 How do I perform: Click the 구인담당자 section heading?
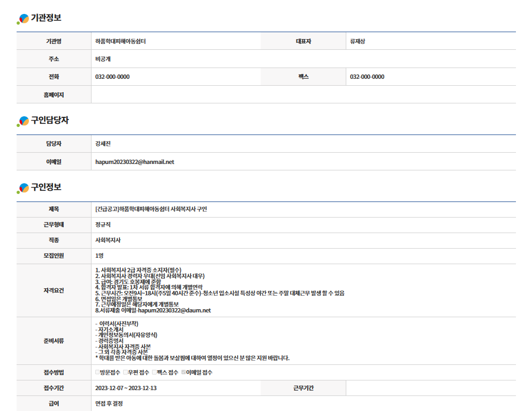50,121
